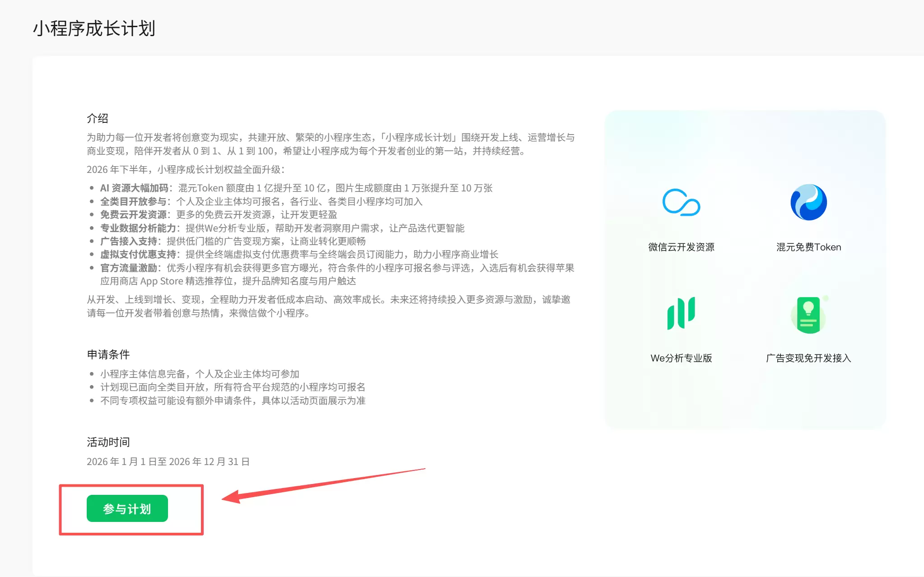Click the 微信云开发资源 label

click(x=681, y=247)
